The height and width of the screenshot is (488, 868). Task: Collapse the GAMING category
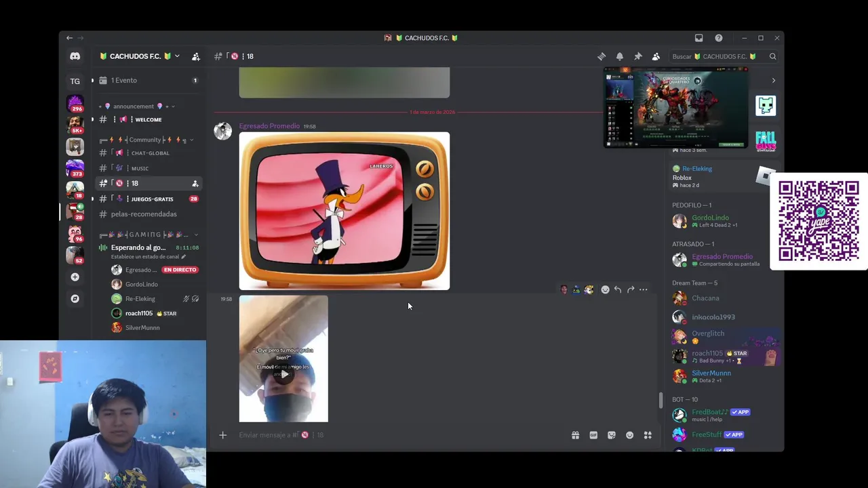(x=148, y=235)
